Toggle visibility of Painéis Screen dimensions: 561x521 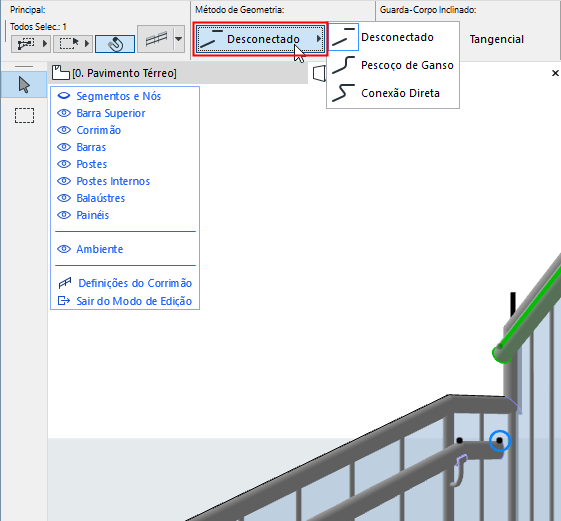pyautogui.click(x=64, y=215)
